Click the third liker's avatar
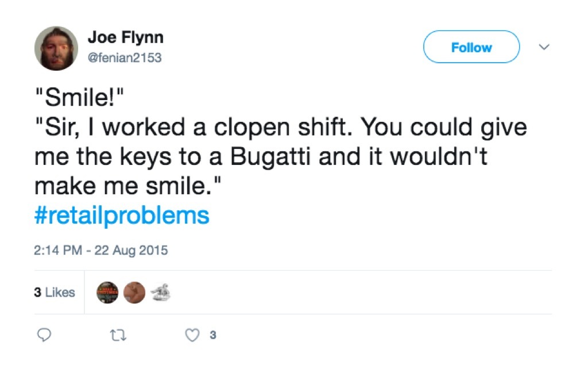Viewport: 588px width, 365px height. coord(160,293)
